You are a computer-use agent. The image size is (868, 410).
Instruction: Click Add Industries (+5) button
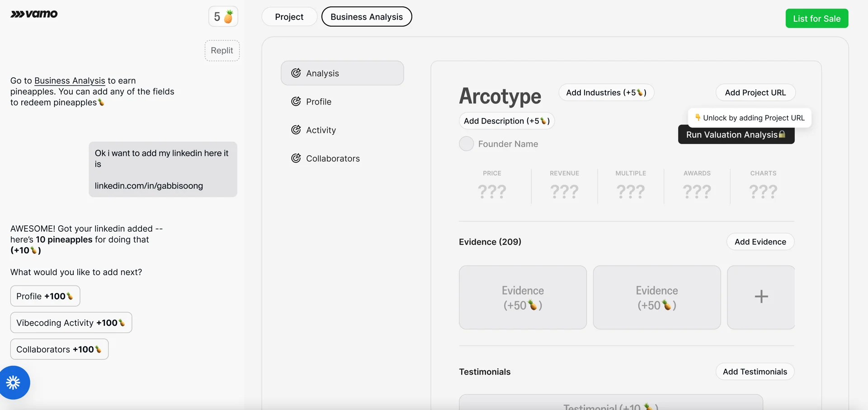[x=606, y=93]
